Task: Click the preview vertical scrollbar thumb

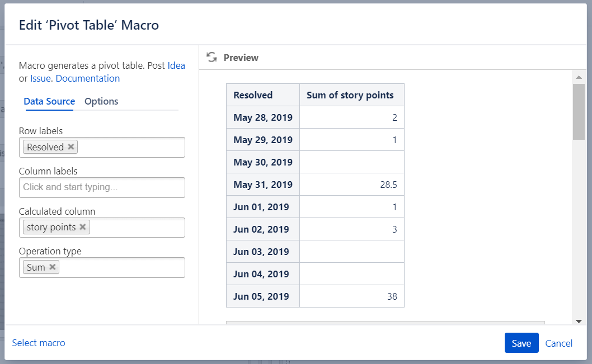Action: tap(579, 112)
